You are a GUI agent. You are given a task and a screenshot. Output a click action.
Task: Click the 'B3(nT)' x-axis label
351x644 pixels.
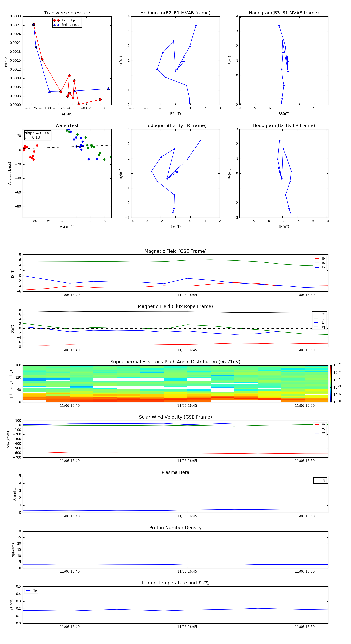point(284,114)
